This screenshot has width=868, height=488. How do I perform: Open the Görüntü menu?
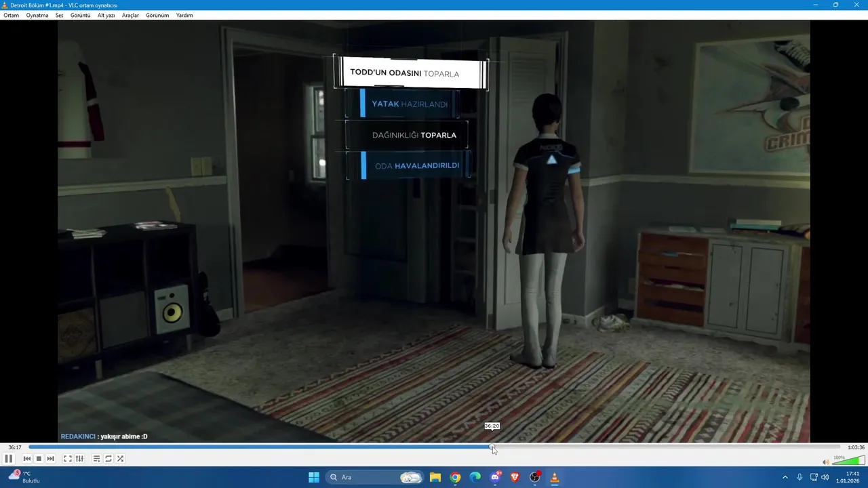pos(80,15)
